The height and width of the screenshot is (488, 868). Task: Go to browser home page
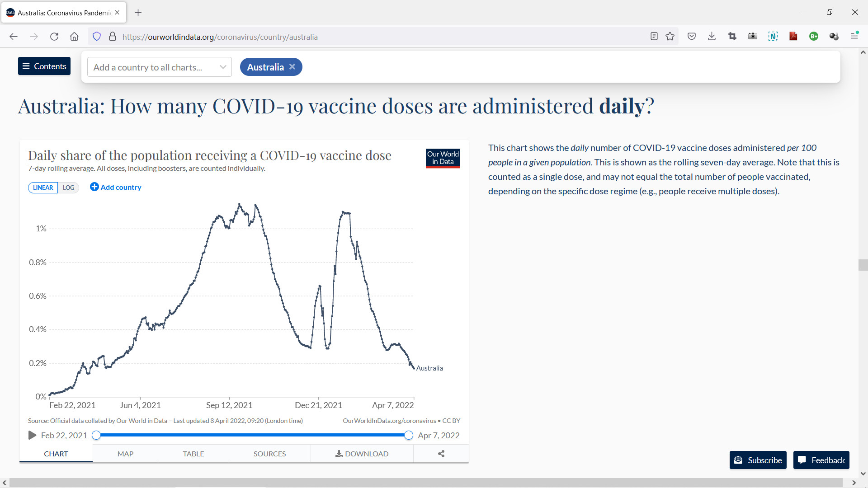[75, 37]
